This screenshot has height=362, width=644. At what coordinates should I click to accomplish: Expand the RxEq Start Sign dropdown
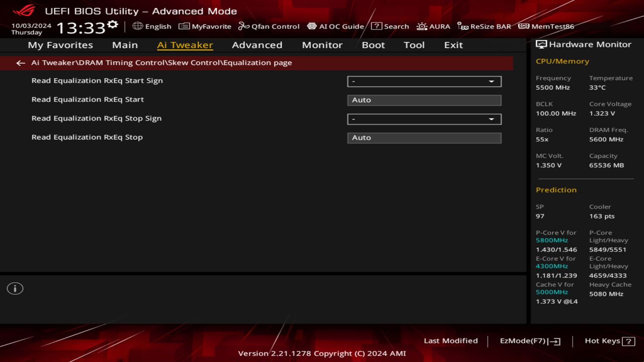tap(424, 81)
